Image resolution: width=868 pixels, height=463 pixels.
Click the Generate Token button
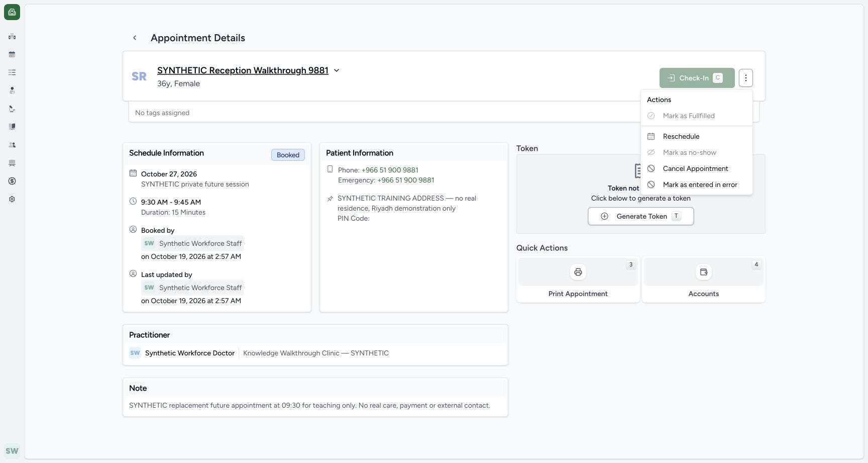tap(641, 216)
